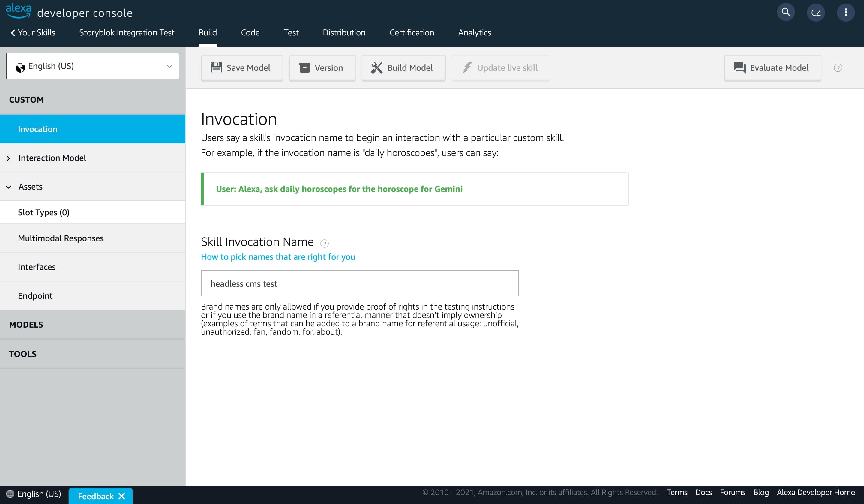Click the floppy disk Save Model icon
The width and height of the screenshot is (864, 504).
[216, 68]
